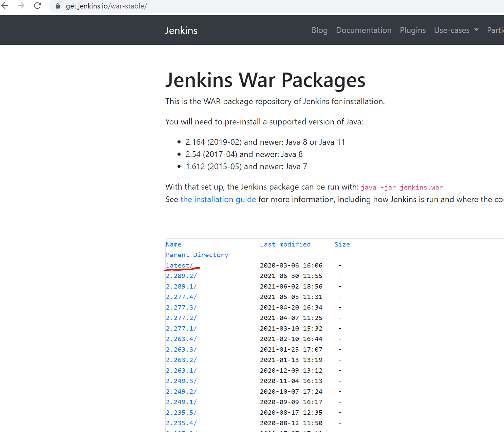Open the 2.235.4/ directory

(x=181, y=423)
